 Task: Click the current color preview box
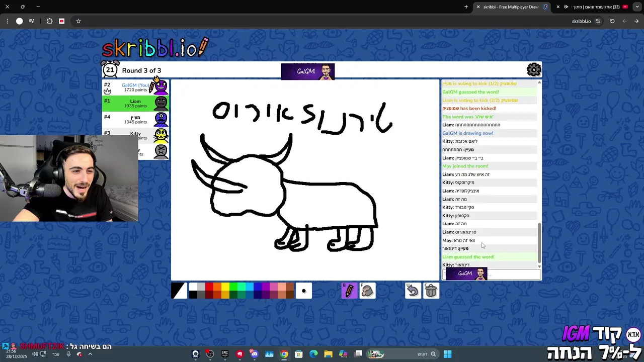click(179, 291)
